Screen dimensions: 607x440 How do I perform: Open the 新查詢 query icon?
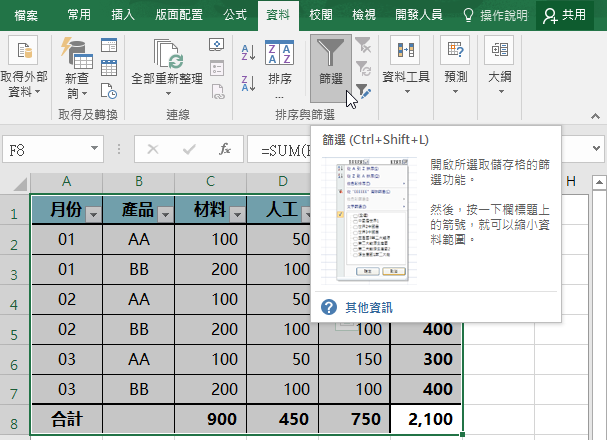coord(77,53)
